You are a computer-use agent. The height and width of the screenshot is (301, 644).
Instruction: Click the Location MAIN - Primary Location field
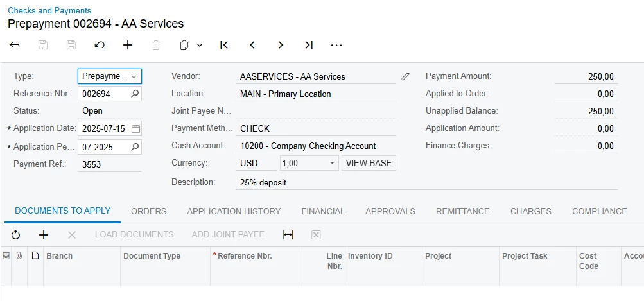316,94
